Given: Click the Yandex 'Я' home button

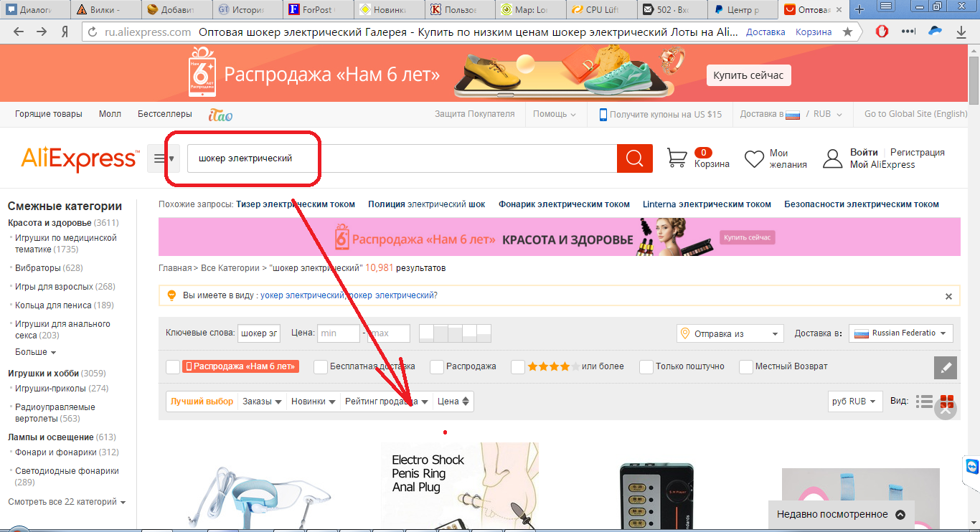Looking at the screenshot, I should click(64, 32).
